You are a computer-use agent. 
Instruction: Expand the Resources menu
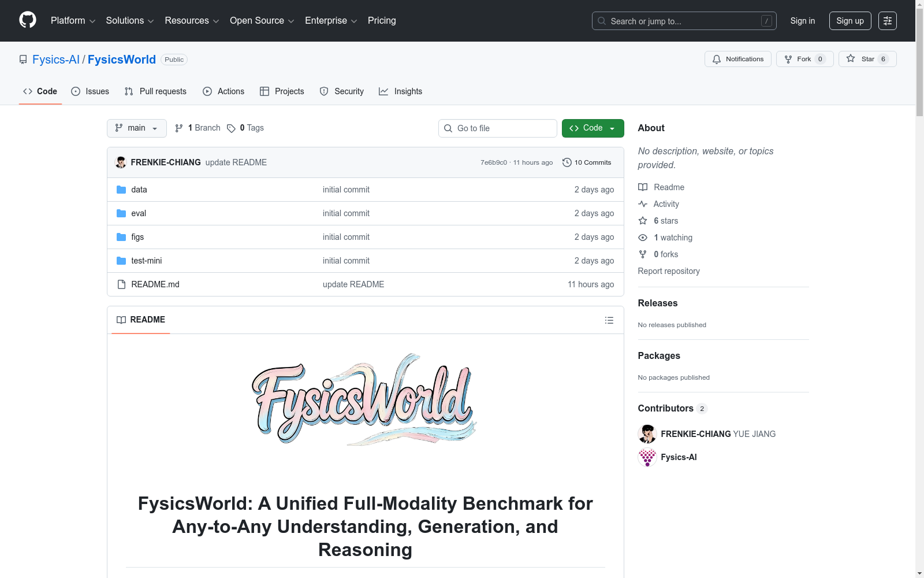click(x=192, y=21)
